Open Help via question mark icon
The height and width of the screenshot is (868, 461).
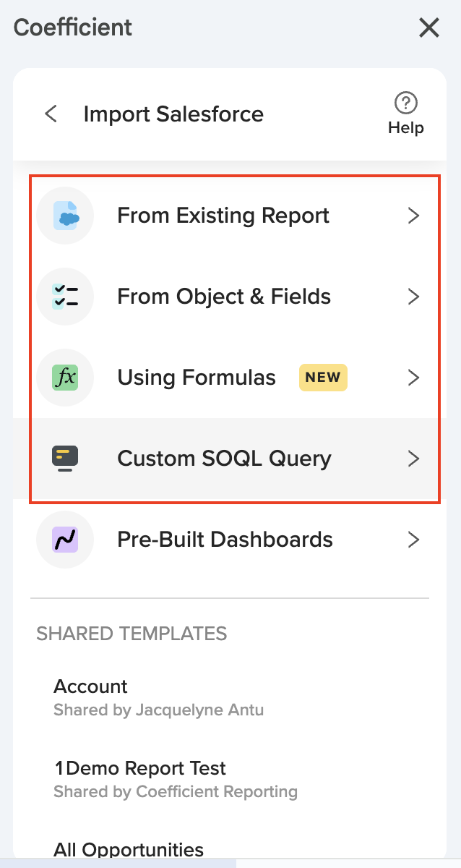coord(406,103)
